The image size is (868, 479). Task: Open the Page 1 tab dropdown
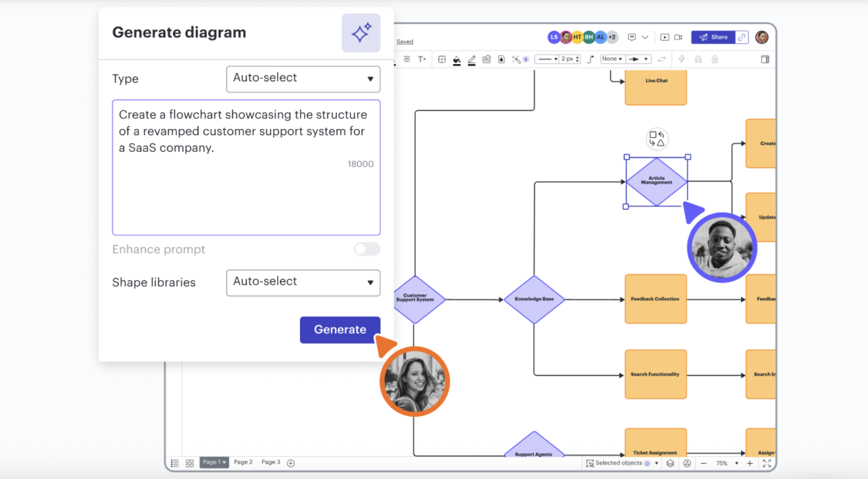point(214,463)
